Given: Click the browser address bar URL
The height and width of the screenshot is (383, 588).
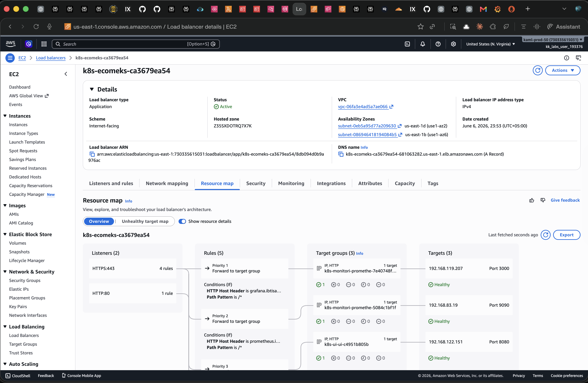Looking at the screenshot, I should click(x=155, y=27).
